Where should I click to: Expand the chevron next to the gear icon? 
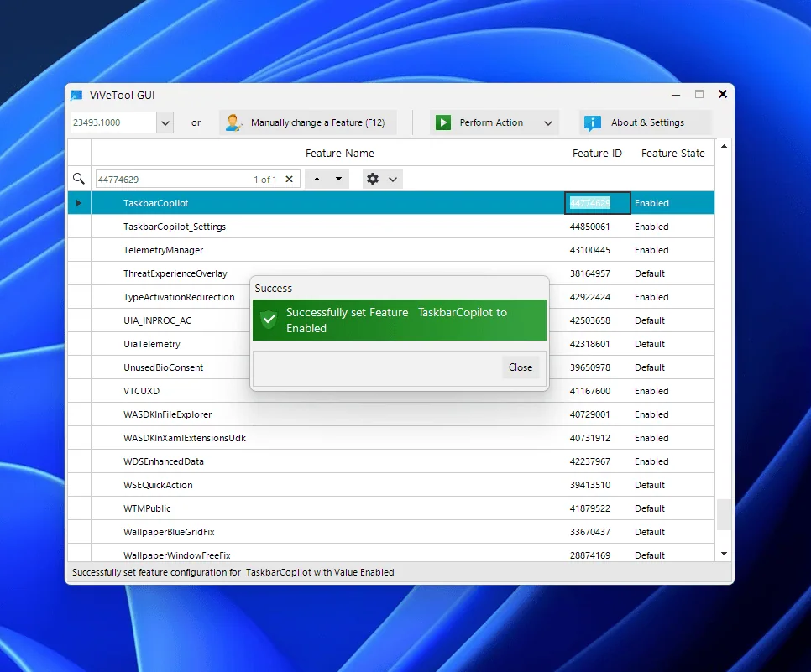tap(391, 178)
